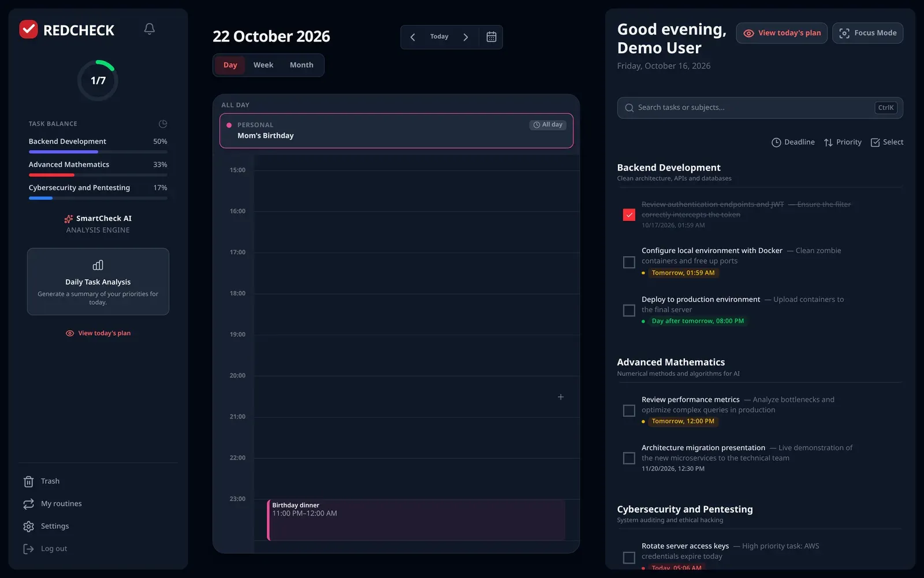Click the plus icon in calendar grid

pos(561,397)
